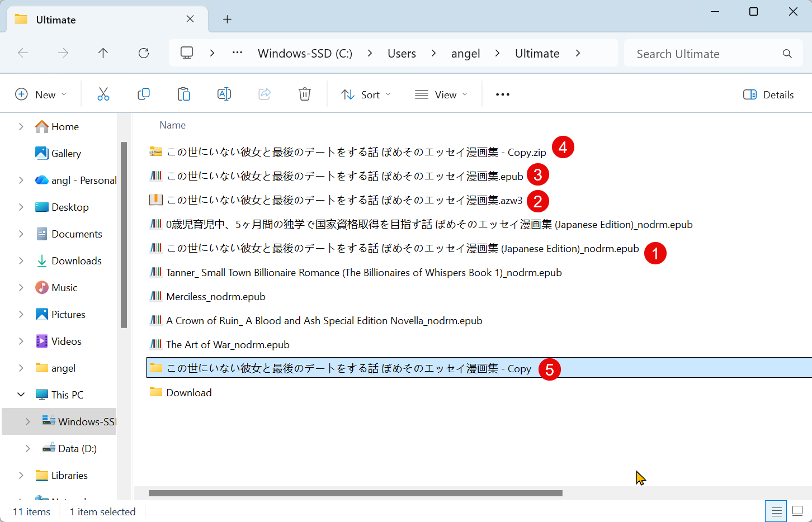Click chevron after Users in address bar
Screen dimensions: 812x522
coord(433,53)
